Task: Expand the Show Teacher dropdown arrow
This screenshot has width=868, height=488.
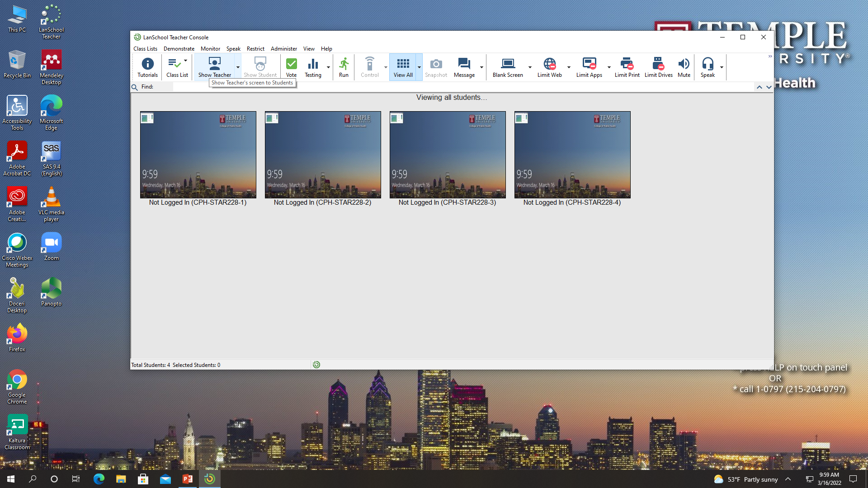Action: click(x=238, y=67)
